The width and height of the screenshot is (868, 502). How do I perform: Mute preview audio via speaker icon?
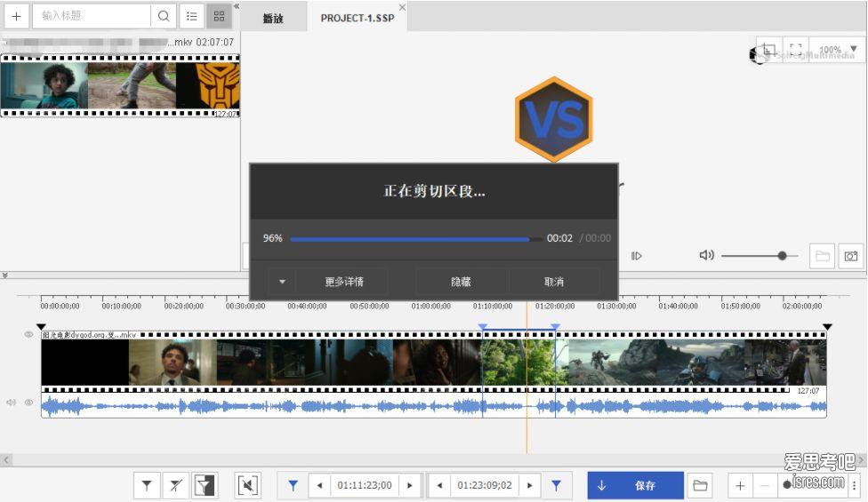pos(706,255)
